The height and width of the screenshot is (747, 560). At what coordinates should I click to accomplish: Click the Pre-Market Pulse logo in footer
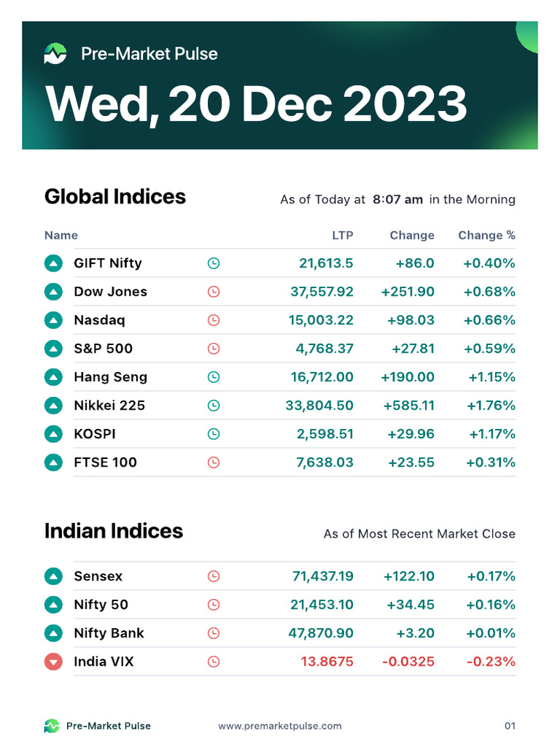[x=52, y=726]
